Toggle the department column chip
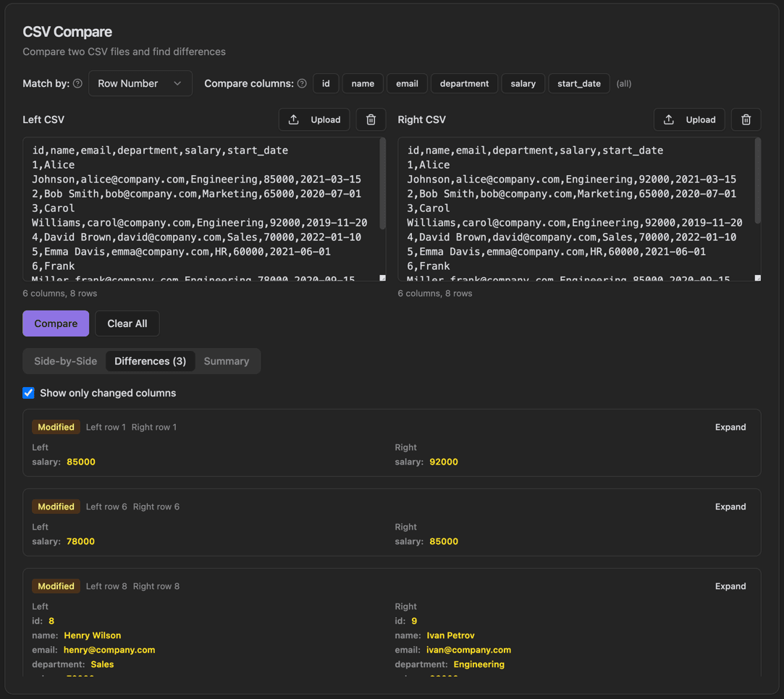Viewport: 784px width, 699px height. [464, 83]
